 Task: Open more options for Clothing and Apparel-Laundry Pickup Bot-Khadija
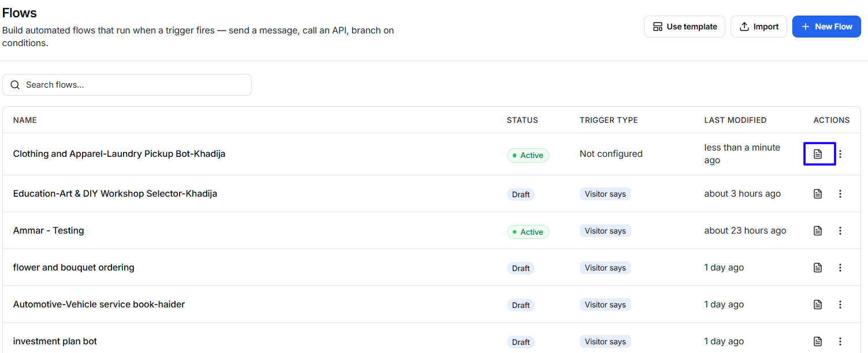tap(840, 154)
